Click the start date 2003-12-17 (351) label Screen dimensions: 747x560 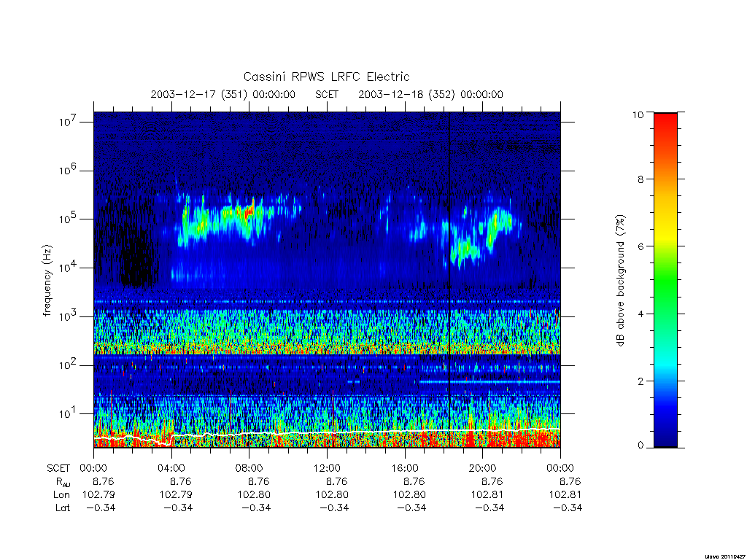(199, 94)
